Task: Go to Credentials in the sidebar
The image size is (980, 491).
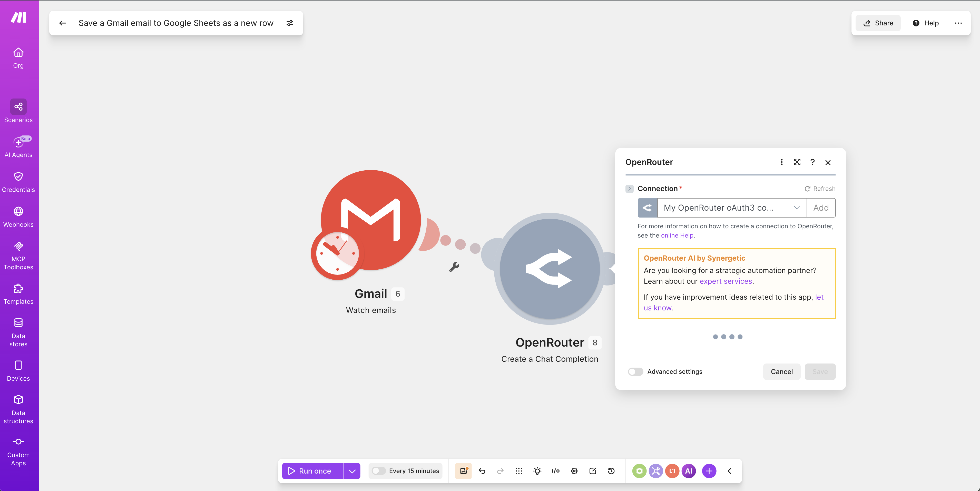Action: [x=18, y=182]
